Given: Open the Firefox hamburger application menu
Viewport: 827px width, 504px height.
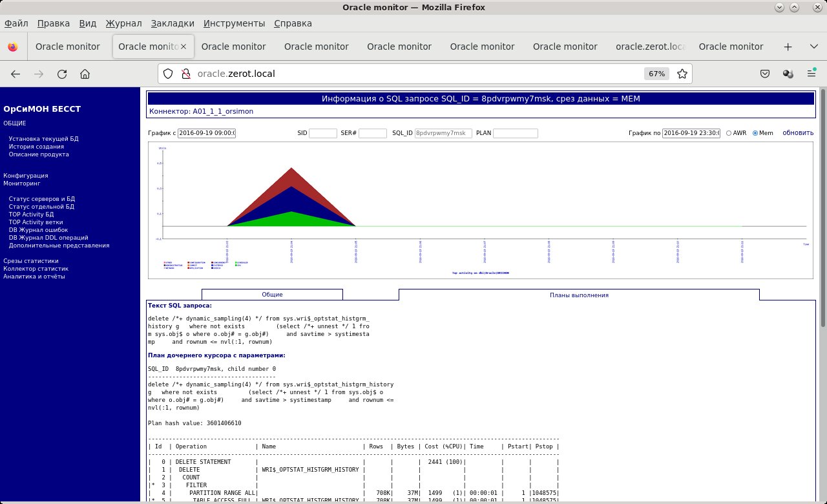Looking at the screenshot, I should point(811,74).
